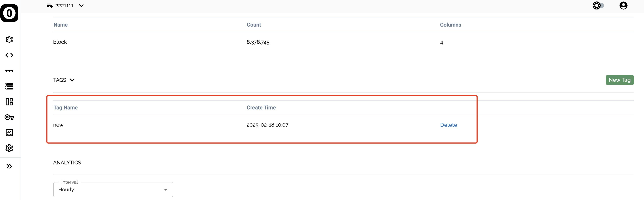Click the create time 2025-02-18 10:07
Viewport: 644px width, 200px height.
click(x=268, y=125)
